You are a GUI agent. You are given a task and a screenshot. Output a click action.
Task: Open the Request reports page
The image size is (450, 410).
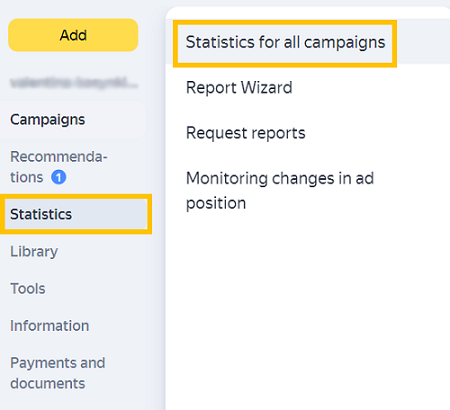pos(246,133)
